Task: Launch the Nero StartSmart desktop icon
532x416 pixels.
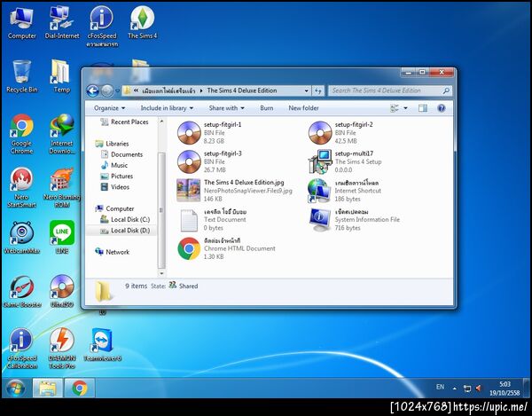Action: 21,188
